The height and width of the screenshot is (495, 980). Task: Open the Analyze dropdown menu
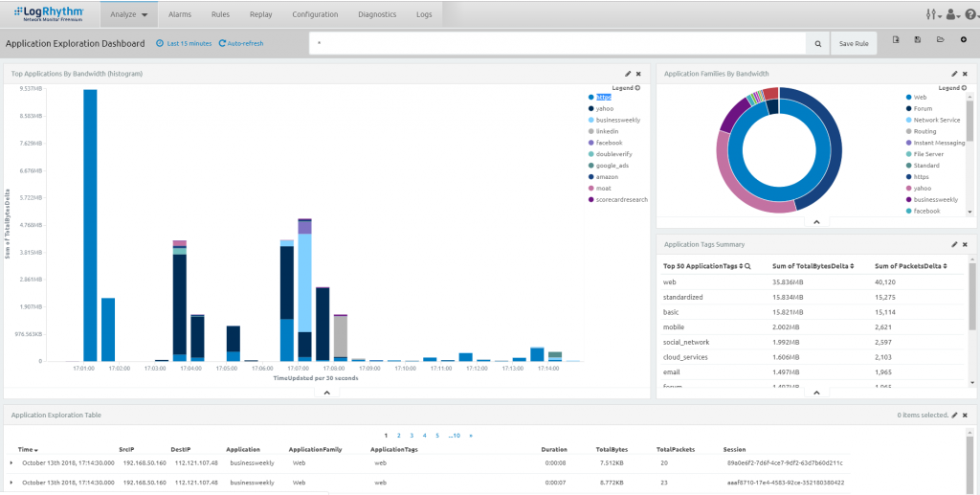pyautogui.click(x=129, y=14)
